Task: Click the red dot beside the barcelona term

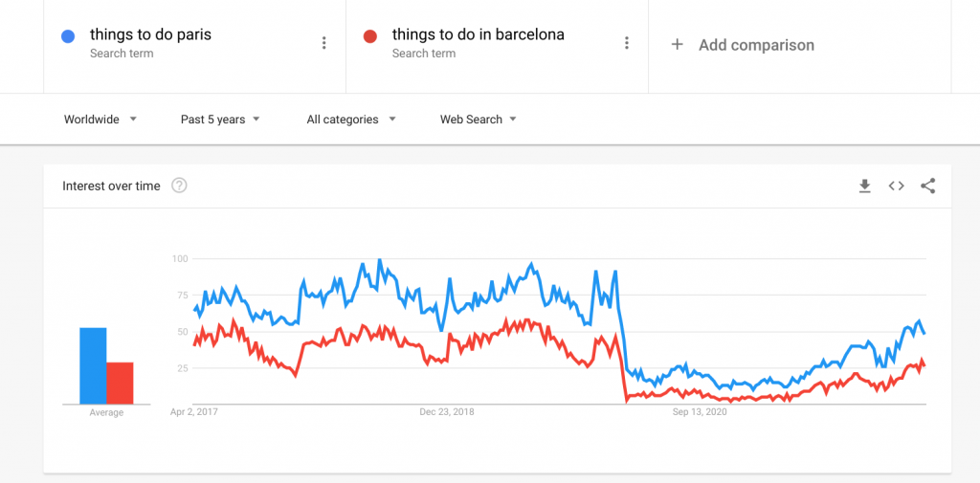Action: [370, 36]
